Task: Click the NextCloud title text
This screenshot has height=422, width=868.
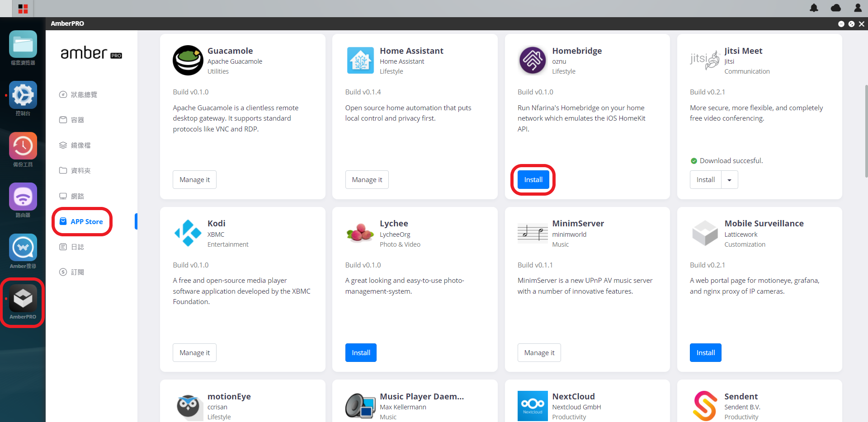Action: [573, 396]
